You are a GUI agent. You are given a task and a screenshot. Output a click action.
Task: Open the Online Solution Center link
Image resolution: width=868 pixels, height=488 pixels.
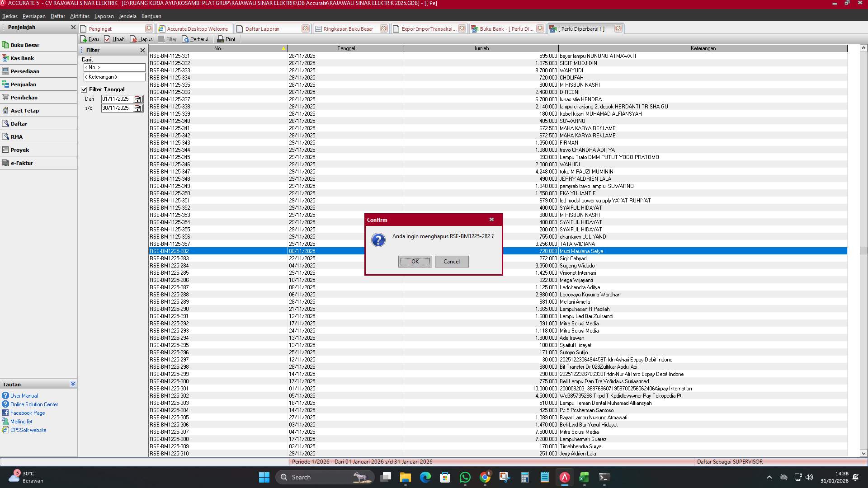(34, 404)
